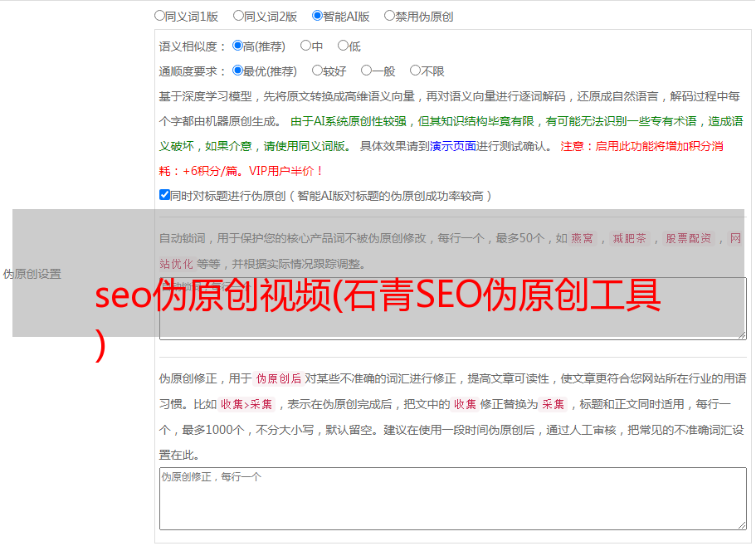This screenshot has height=546, width=756.
Task: Click the 收集>采集 example tag
Action: (246, 404)
